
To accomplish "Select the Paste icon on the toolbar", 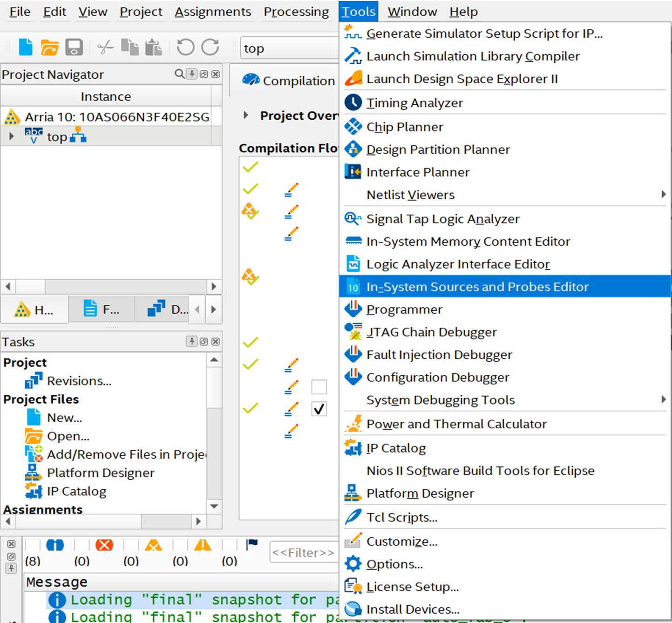I will coord(154,47).
